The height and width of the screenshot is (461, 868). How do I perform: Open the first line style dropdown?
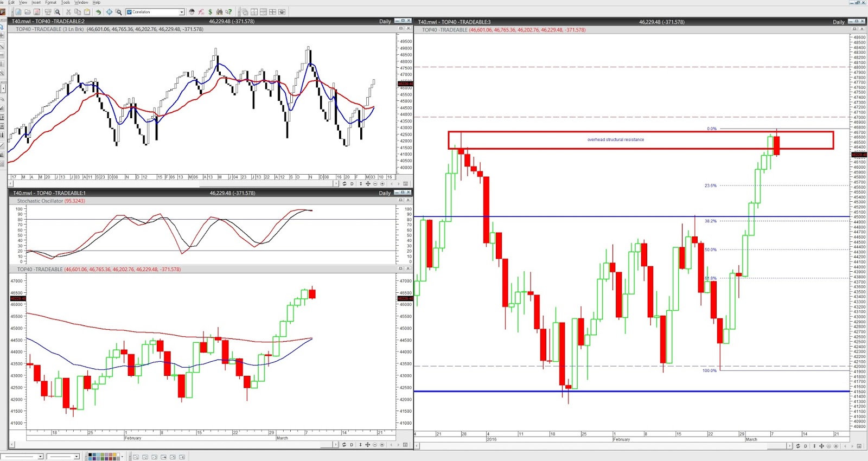click(40, 457)
